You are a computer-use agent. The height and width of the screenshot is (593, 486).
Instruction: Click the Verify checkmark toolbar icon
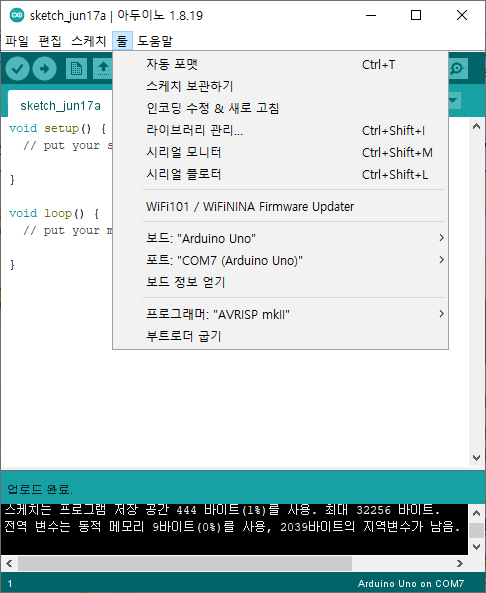pos(17,69)
